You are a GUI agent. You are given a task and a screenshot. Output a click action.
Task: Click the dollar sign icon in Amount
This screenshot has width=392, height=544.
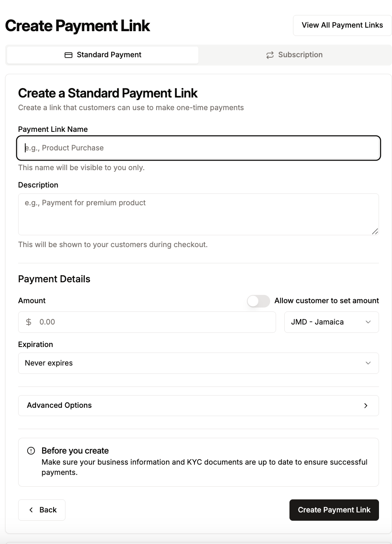pos(29,322)
